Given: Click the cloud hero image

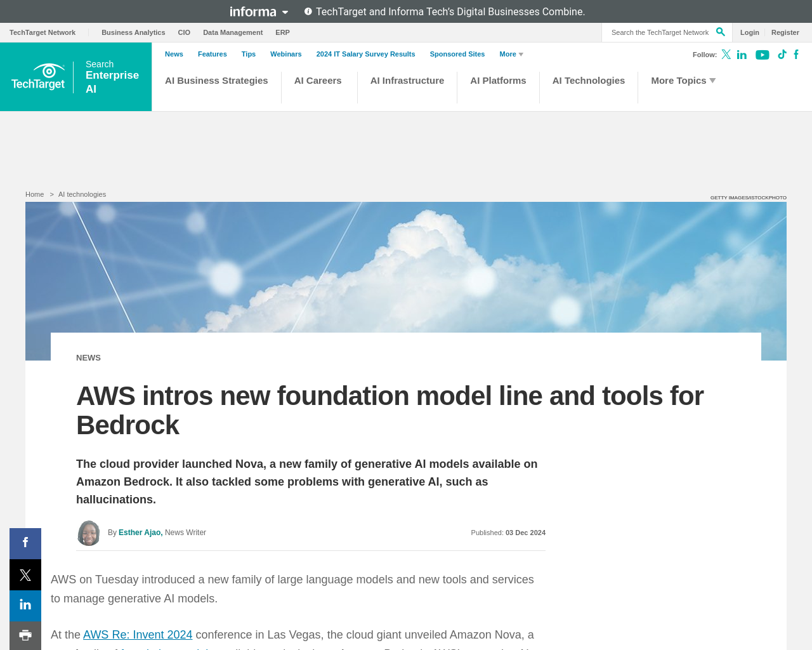Looking at the screenshot, I should pyautogui.click(x=406, y=267).
